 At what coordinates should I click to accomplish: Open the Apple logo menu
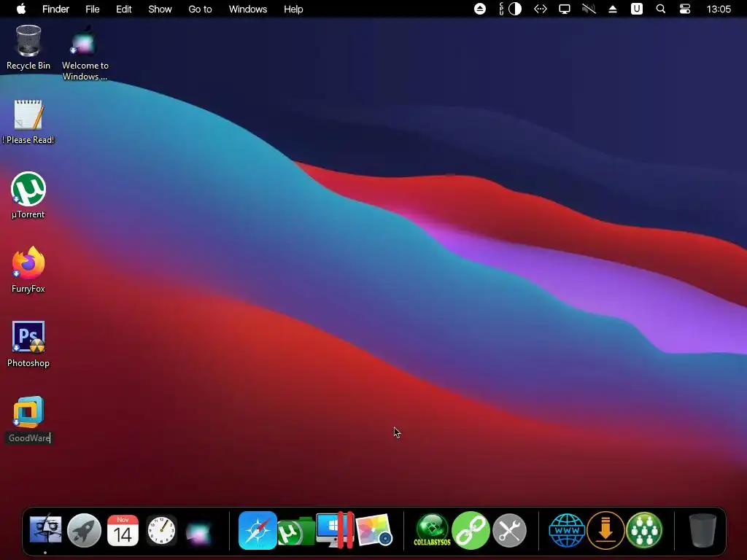tap(21, 9)
